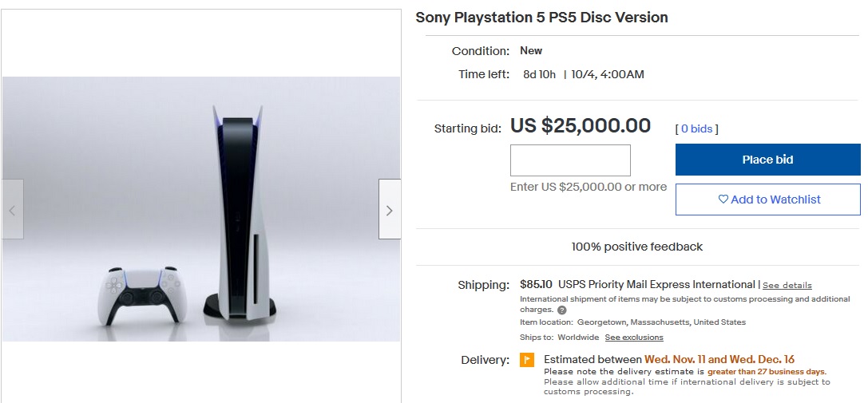Click the Sony Playstation 5 listing title
The width and height of the screenshot is (868, 403).
[x=541, y=18]
